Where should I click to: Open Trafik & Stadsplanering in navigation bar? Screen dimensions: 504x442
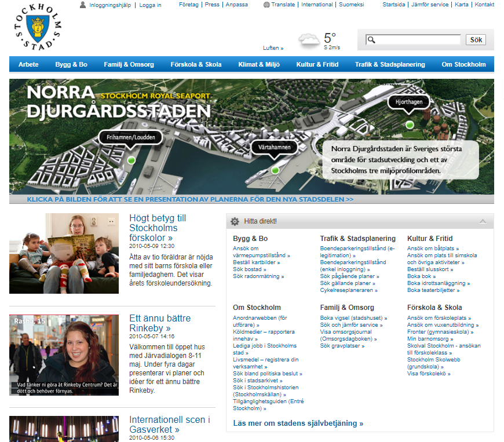(x=390, y=64)
